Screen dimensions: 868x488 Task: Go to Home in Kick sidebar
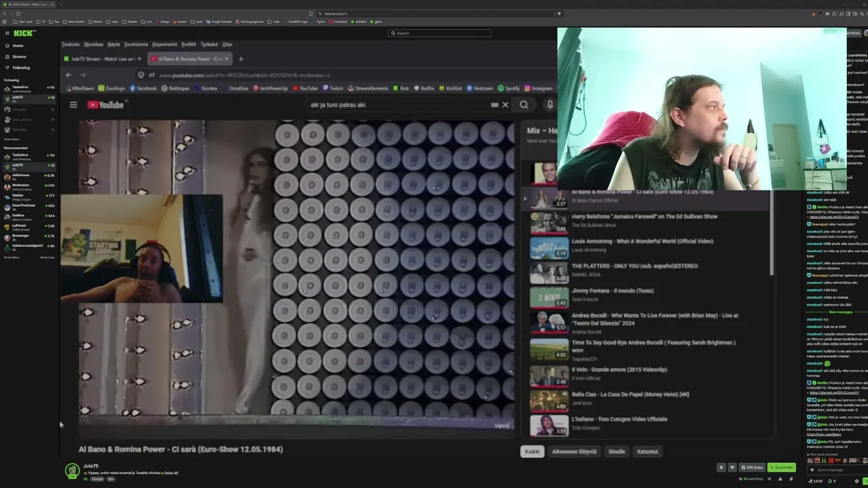pos(18,45)
